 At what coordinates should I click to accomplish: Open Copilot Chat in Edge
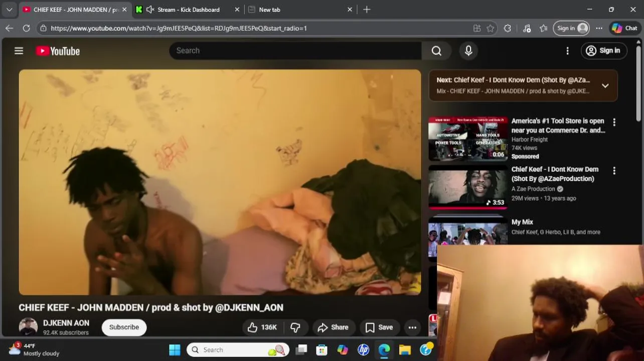tap(624, 28)
